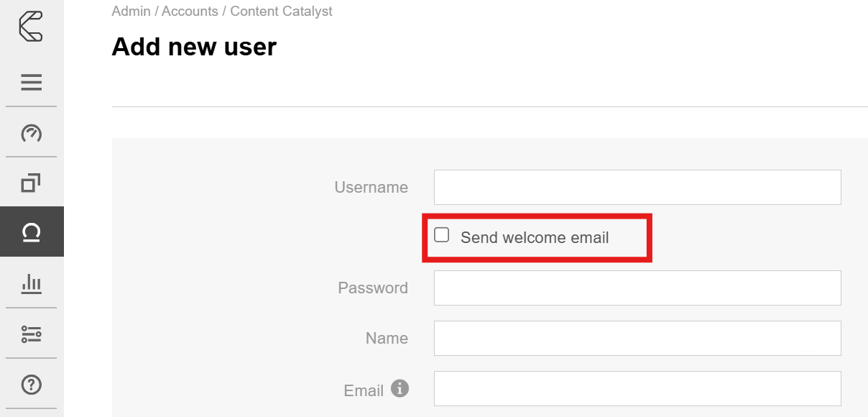Open the hamburger menu in sidebar
Viewport: 868px width, 417px height.
click(x=31, y=83)
